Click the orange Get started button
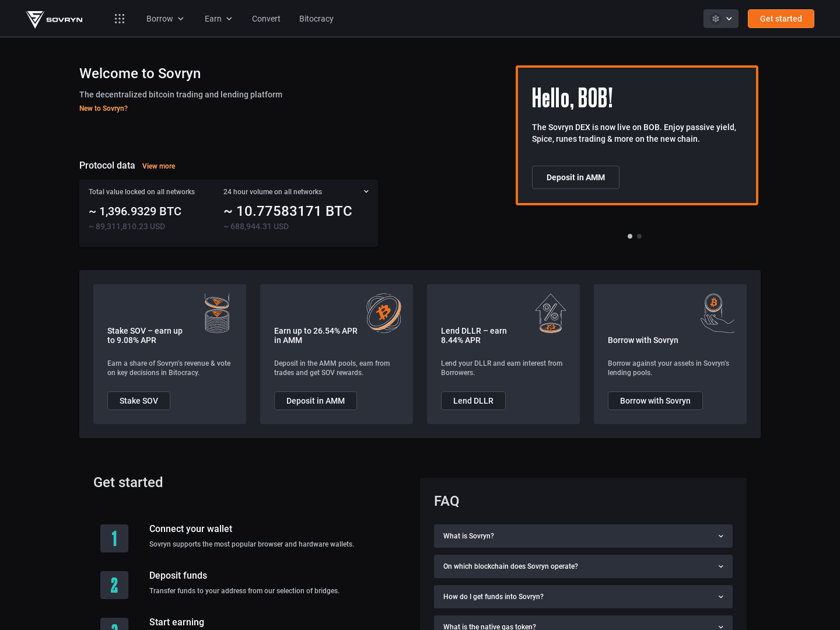Image resolution: width=840 pixels, height=630 pixels. click(x=780, y=18)
